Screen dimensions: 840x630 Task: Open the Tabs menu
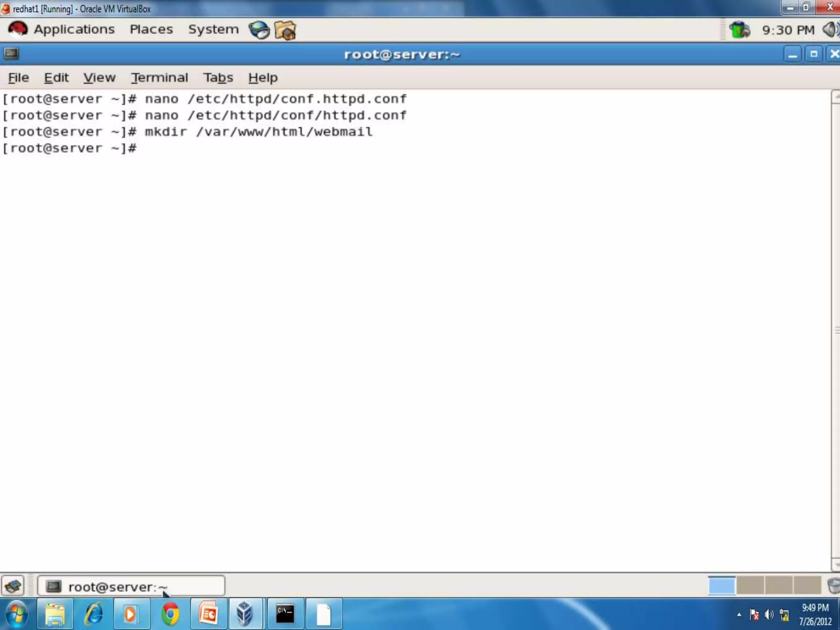click(x=218, y=78)
